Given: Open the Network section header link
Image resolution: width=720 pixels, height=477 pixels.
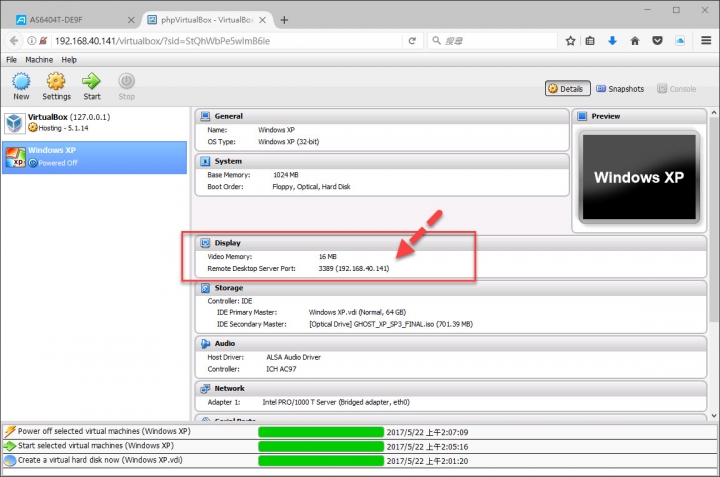Looking at the screenshot, I should [x=229, y=388].
